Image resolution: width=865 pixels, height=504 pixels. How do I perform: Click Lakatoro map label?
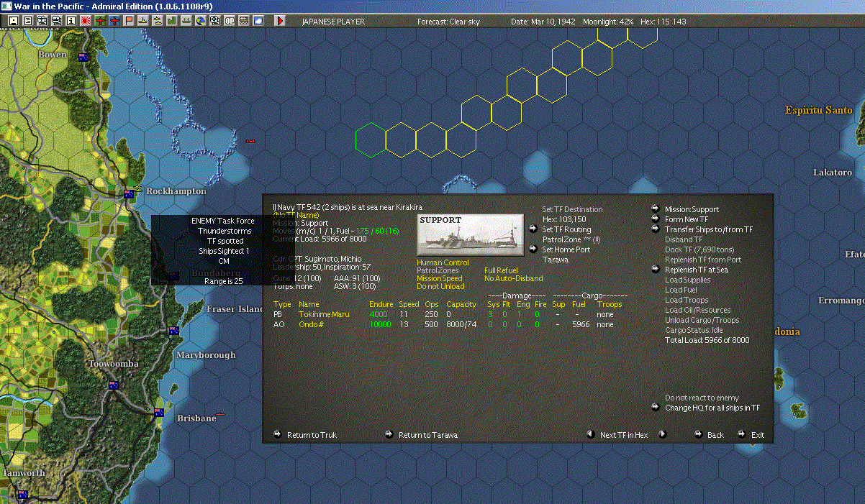[833, 173]
